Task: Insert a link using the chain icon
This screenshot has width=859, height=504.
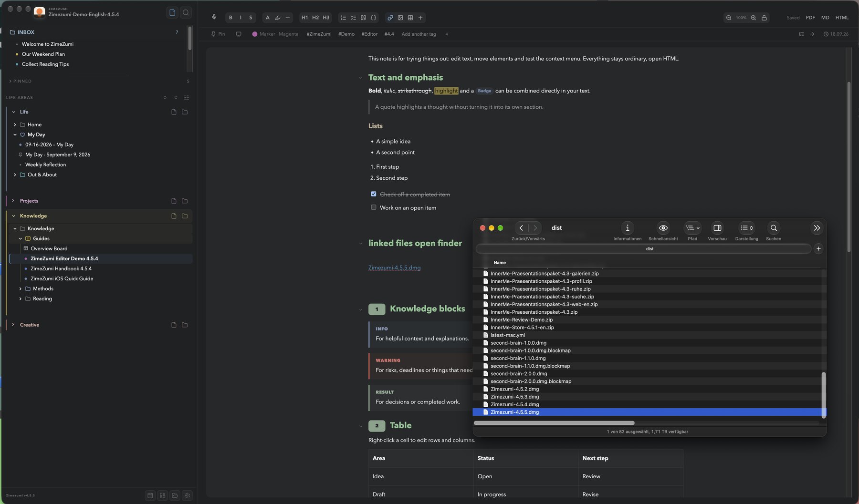Action: pos(390,18)
